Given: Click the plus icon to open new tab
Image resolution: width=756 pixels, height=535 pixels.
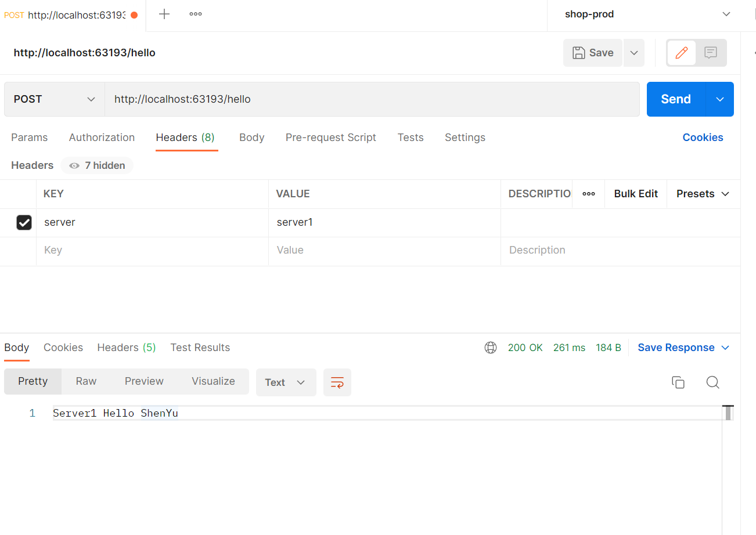Looking at the screenshot, I should pos(164,15).
